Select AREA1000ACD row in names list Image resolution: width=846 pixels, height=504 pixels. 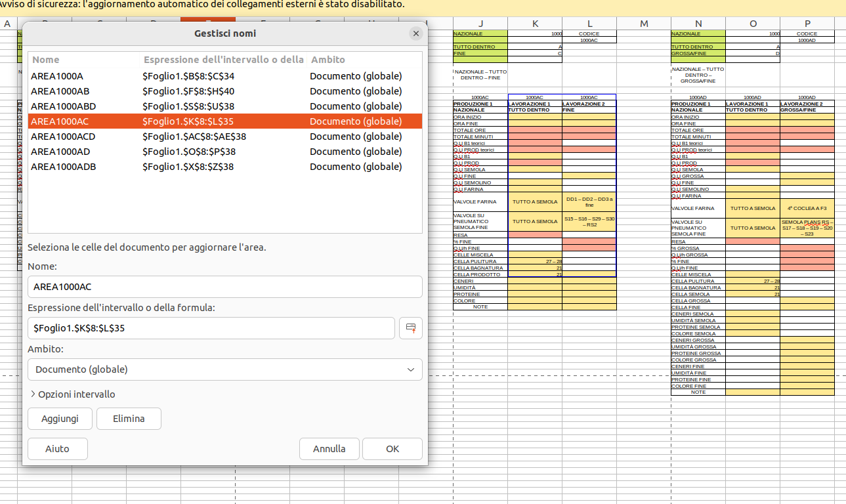pos(225,136)
